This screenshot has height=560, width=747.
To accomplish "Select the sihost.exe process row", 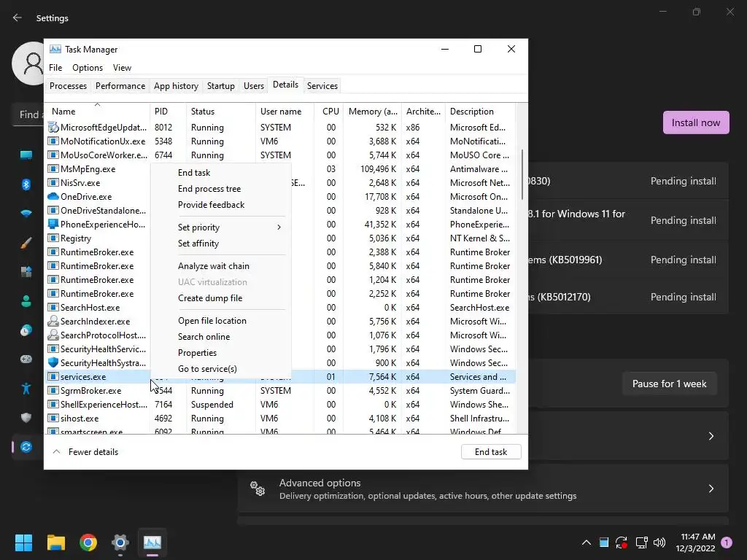I will tap(281, 418).
